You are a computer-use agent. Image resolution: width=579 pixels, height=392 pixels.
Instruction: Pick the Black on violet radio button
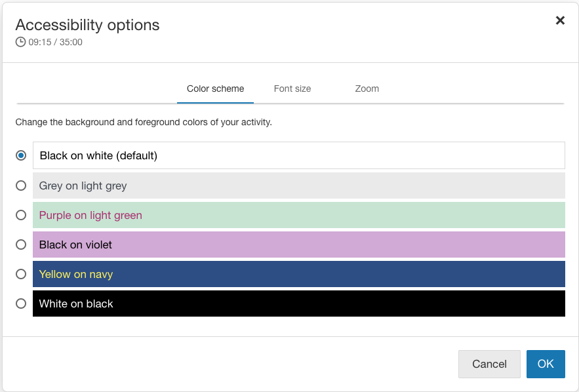(x=21, y=245)
